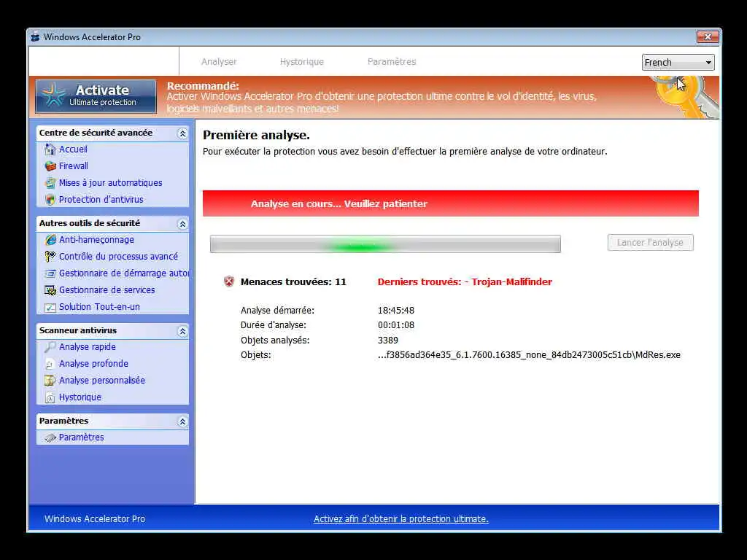The image size is (747, 560).
Task: Click the Menaces trouvées: 11 text
Action: (293, 281)
